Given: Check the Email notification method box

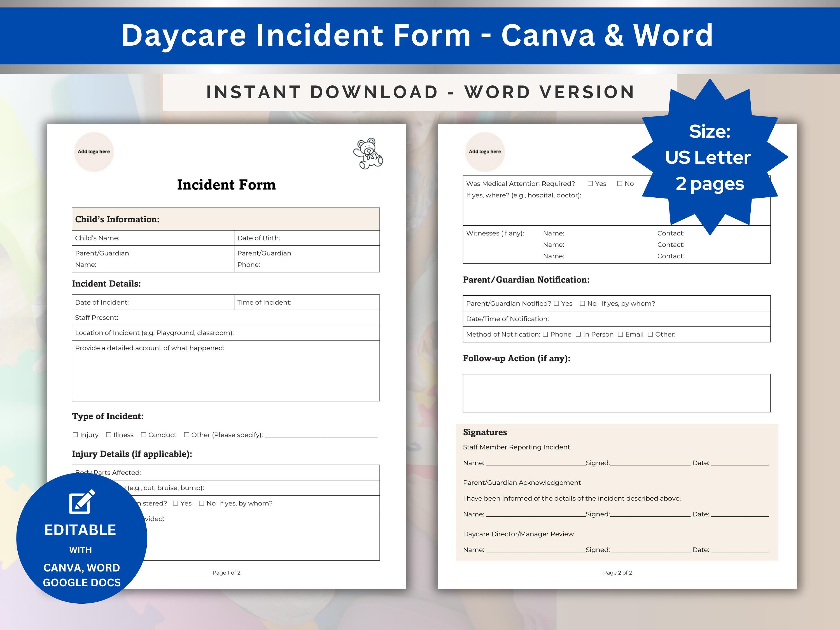Looking at the screenshot, I should 621,335.
